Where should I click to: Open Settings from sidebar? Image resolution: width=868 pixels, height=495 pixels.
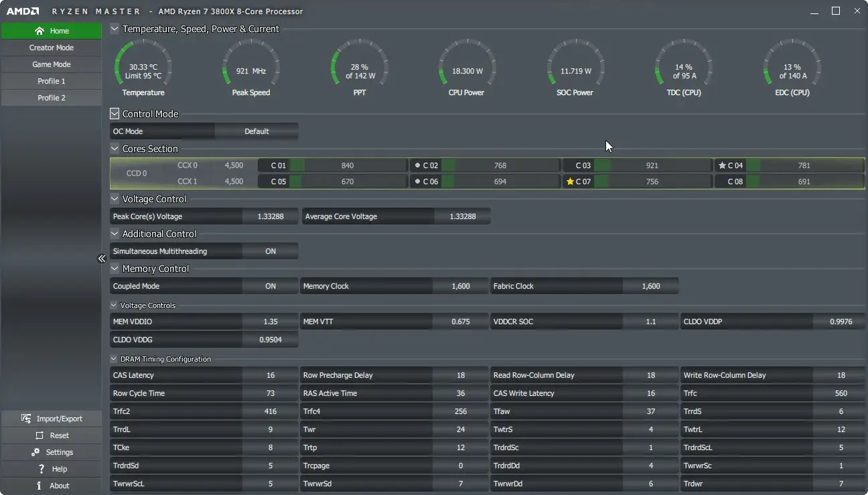pyautogui.click(x=51, y=452)
